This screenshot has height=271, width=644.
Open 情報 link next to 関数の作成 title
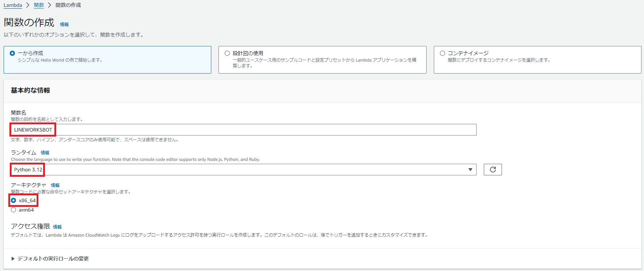[x=64, y=24]
